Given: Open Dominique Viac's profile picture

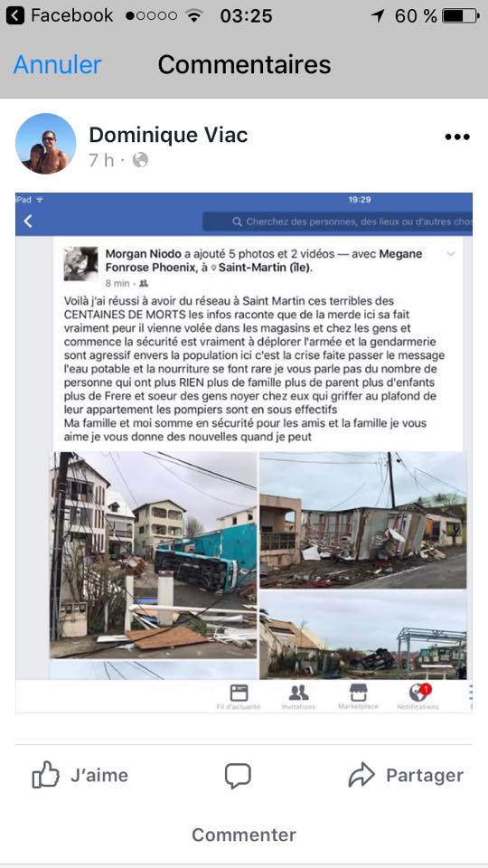Looking at the screenshot, I should pos(45,144).
